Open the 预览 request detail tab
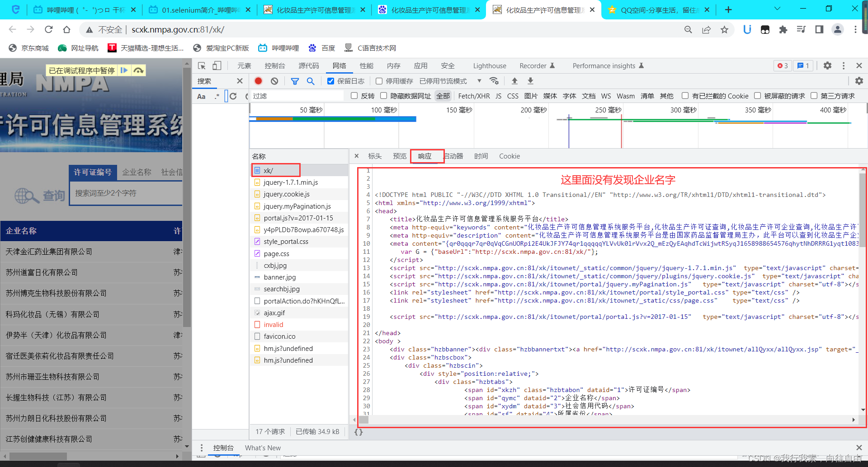This screenshot has width=868, height=467. tap(400, 156)
